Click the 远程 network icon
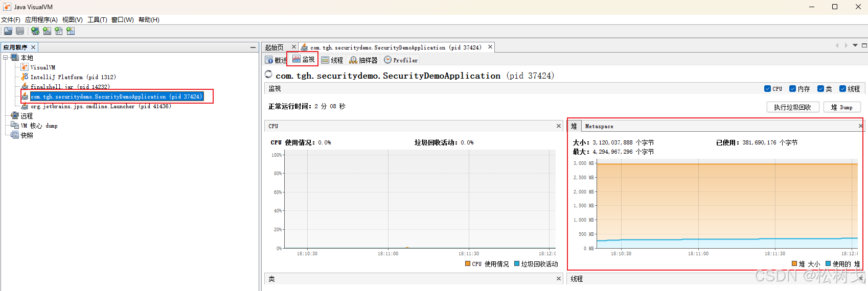Viewport: 868px width, 291px height. click(x=15, y=116)
